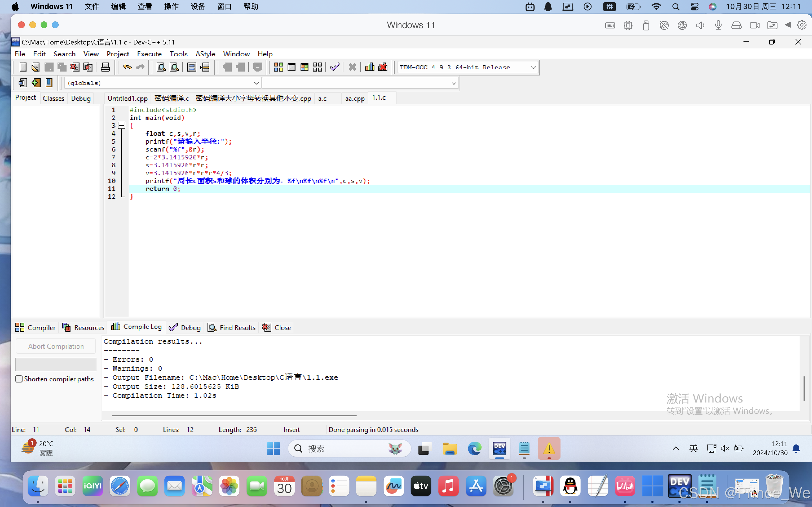Click the Find magnifier toolbar icon
This screenshot has height=507, width=812.
point(161,67)
